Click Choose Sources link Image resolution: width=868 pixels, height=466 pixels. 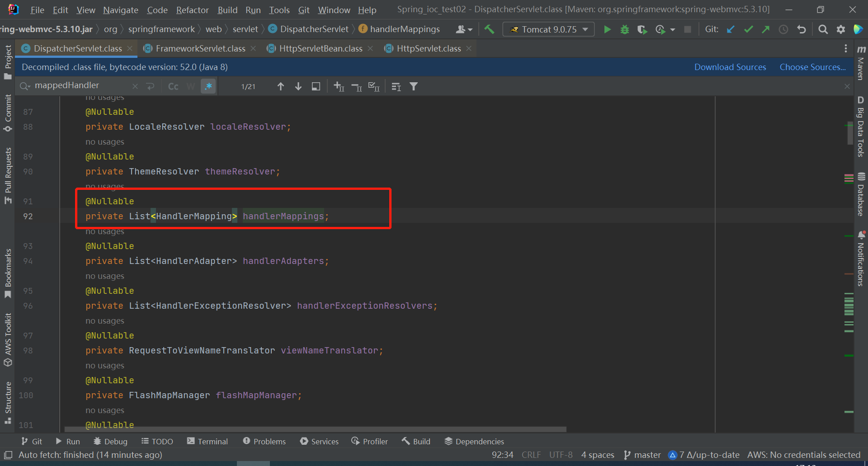[x=812, y=67]
